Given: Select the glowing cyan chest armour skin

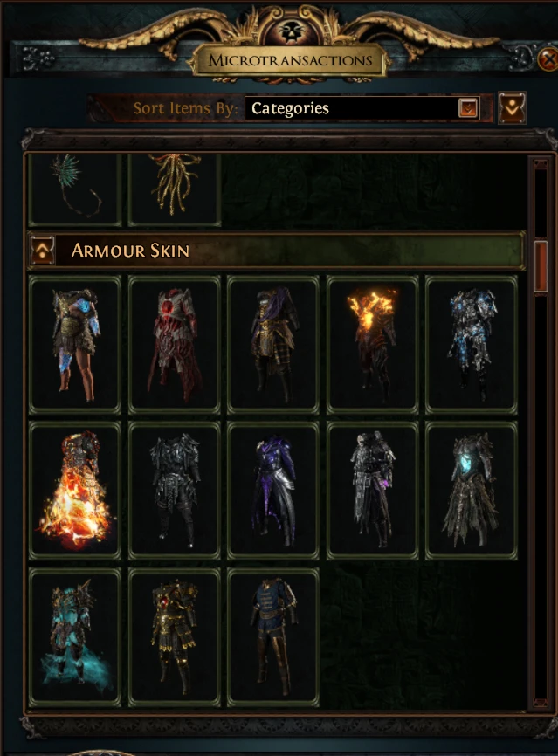Looking at the screenshot, I should click(472, 491).
